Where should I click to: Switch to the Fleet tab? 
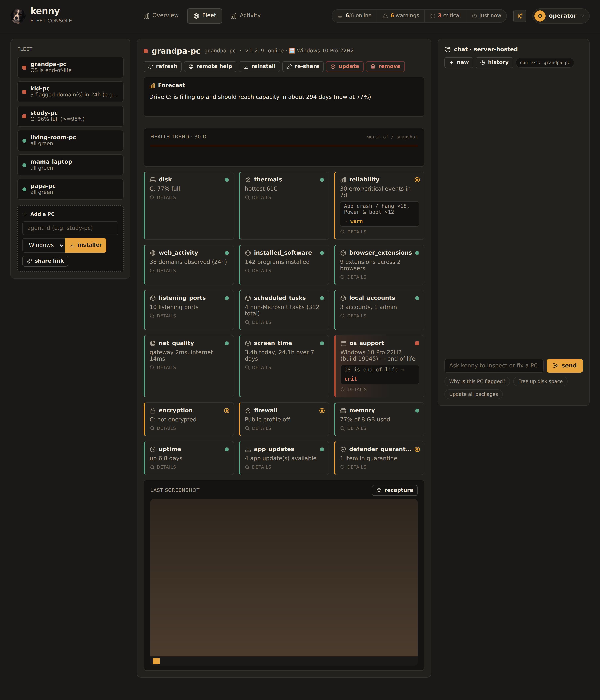pyautogui.click(x=205, y=16)
